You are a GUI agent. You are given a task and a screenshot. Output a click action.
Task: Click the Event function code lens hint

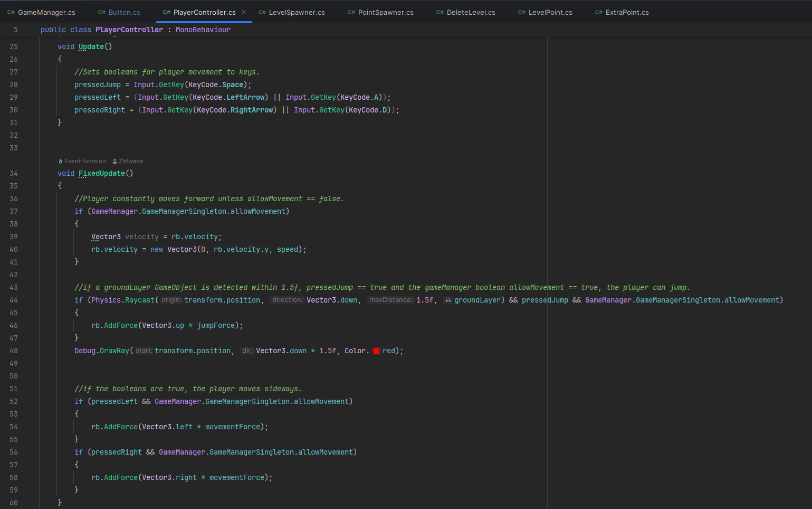(85, 161)
